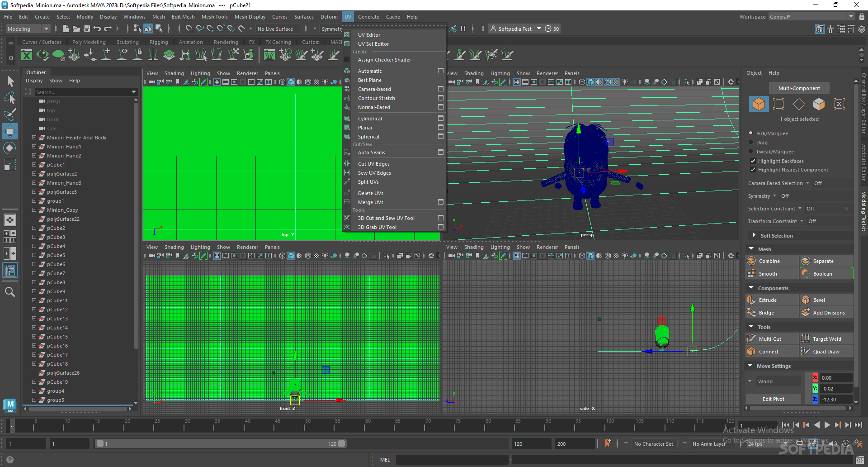
Task: Select object mode cube icon
Action: click(759, 104)
